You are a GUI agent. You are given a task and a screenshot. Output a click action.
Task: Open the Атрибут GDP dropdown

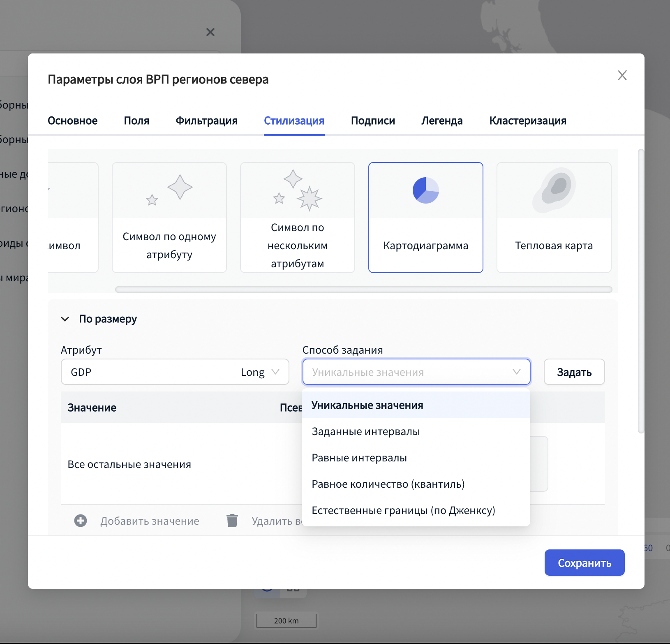[175, 372]
